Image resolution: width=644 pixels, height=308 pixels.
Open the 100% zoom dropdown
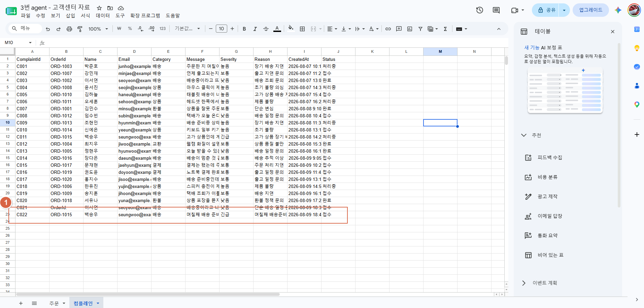(98, 29)
